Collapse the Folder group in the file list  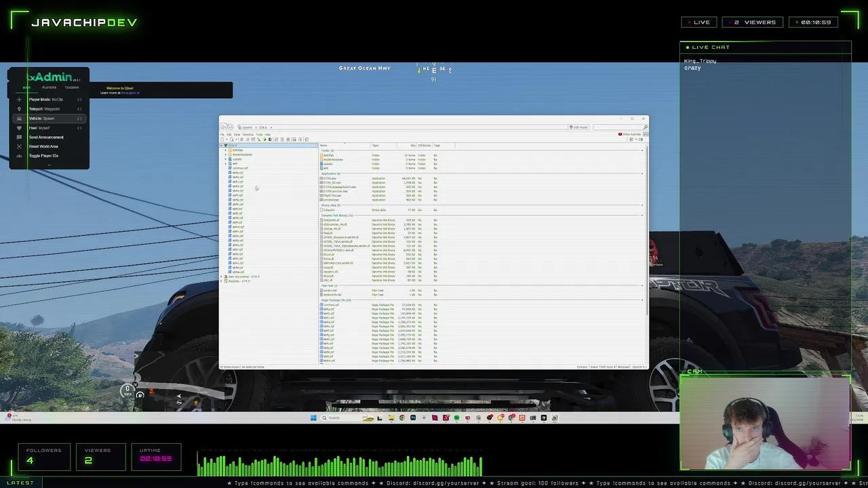[642, 150]
